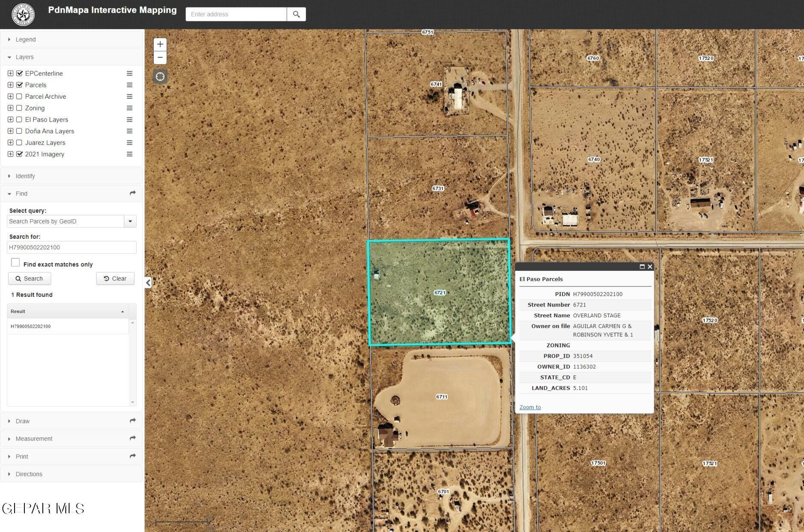Image resolution: width=804 pixels, height=532 pixels.
Task: Check Find exact matches only
Action: [x=15, y=263]
